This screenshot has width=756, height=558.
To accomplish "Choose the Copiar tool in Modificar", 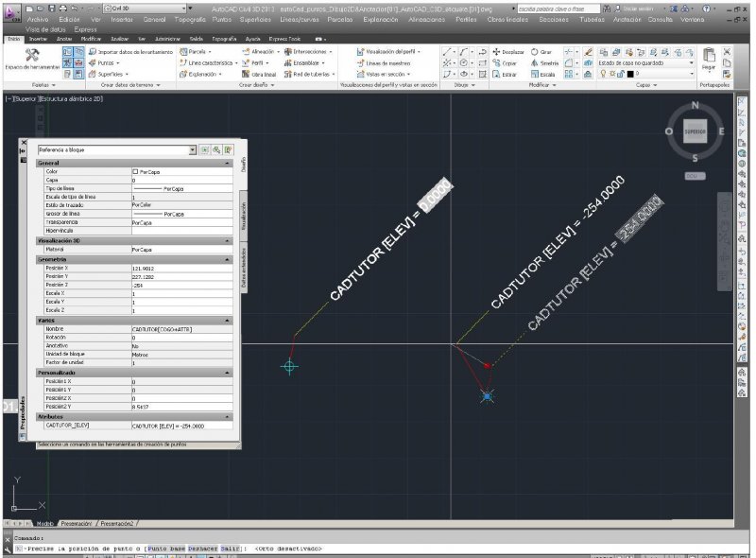I will pyautogui.click(x=505, y=63).
